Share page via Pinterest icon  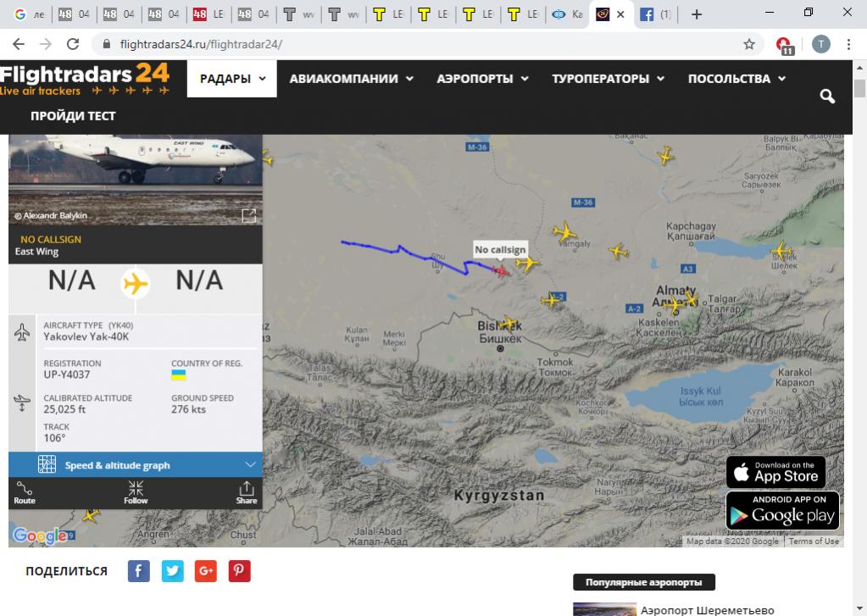[240, 571]
